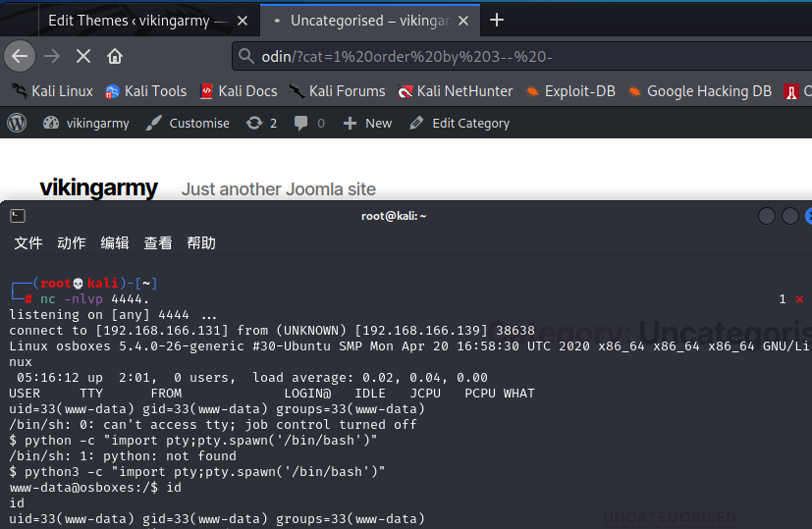
Task: Click the vikingarmy site title
Action: pyautogui.click(x=98, y=187)
